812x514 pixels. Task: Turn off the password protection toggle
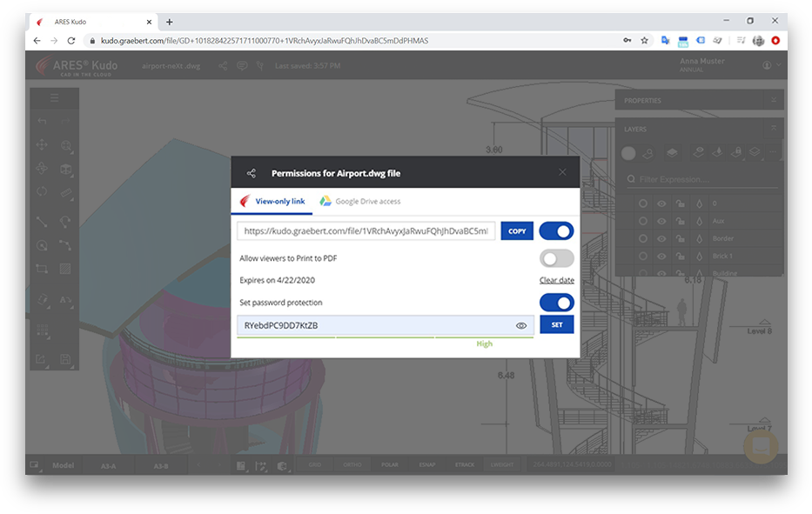coord(556,303)
